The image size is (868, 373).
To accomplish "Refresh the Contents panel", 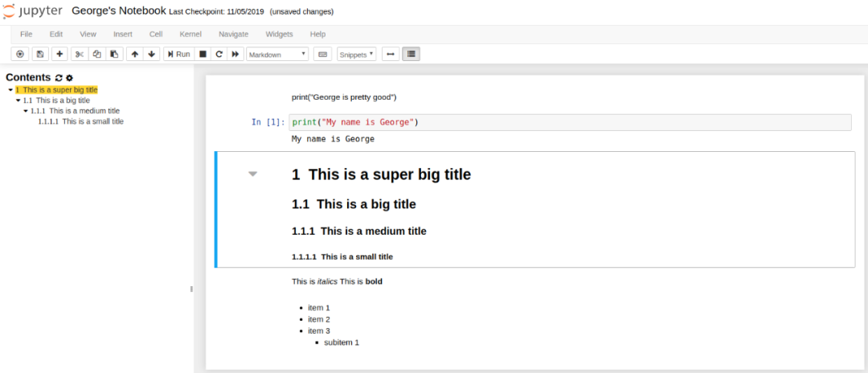I will click(x=59, y=78).
